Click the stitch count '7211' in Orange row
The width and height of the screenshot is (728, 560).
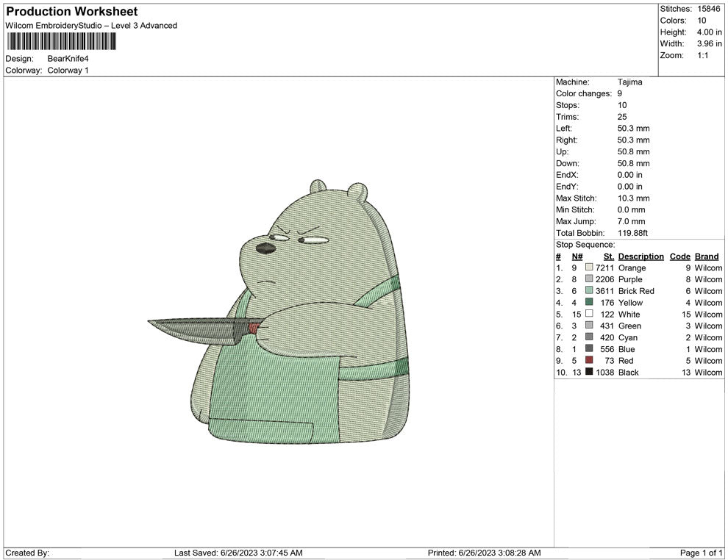[604, 268]
